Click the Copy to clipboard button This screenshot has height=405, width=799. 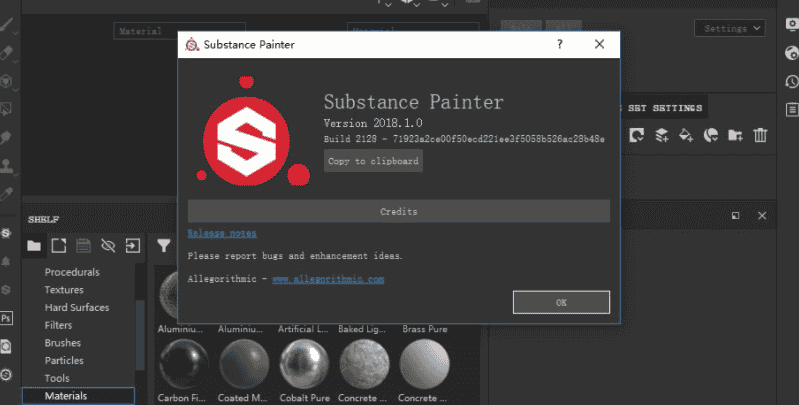pyautogui.click(x=374, y=161)
